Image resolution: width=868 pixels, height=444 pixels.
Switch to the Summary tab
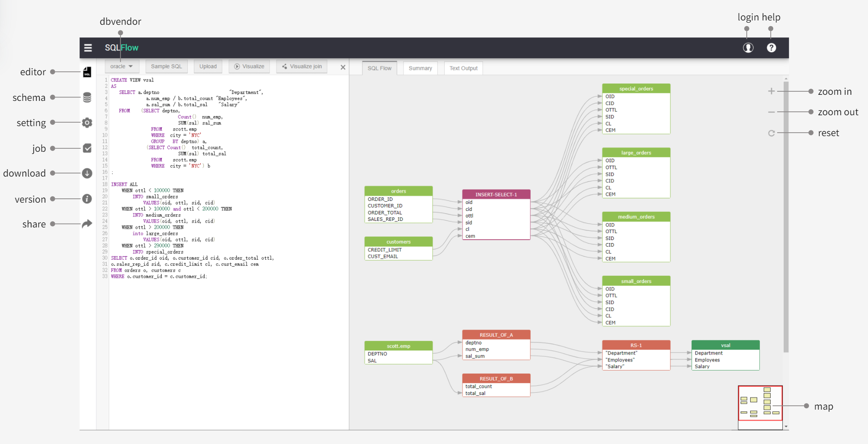(420, 68)
